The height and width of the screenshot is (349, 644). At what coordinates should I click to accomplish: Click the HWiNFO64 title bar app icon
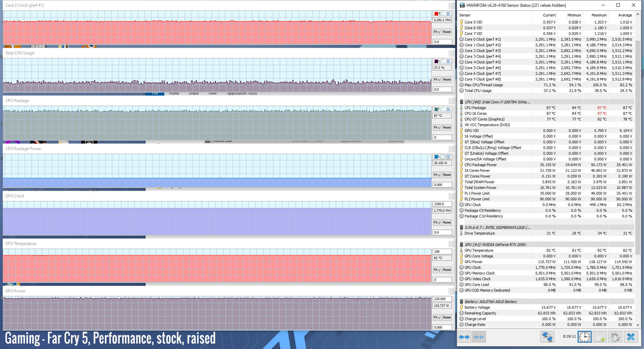462,5
